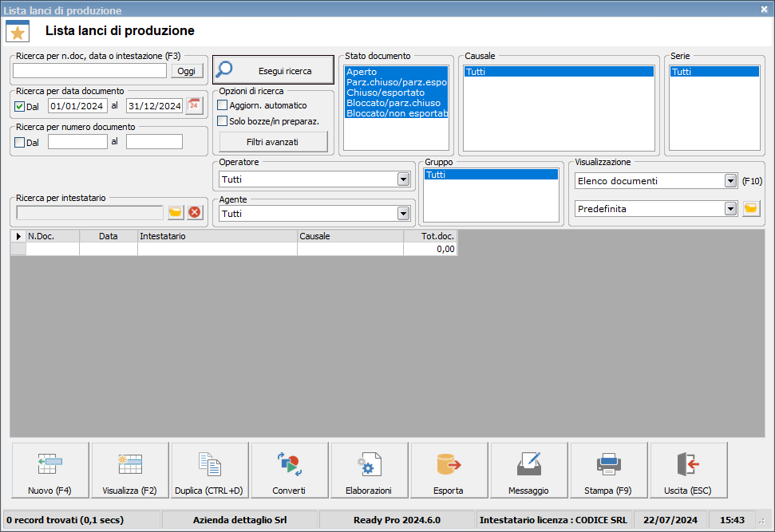
Task: Focus the n.doc, data o intestazione search field
Action: coord(90,71)
